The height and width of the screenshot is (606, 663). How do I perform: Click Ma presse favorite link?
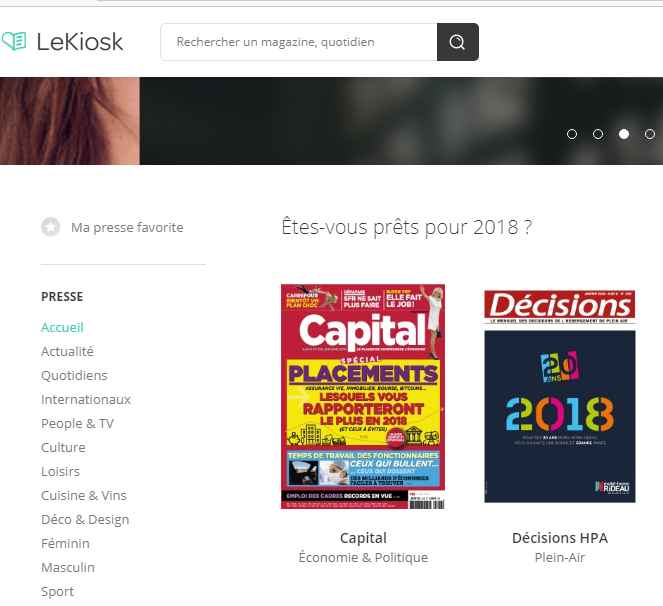(127, 228)
